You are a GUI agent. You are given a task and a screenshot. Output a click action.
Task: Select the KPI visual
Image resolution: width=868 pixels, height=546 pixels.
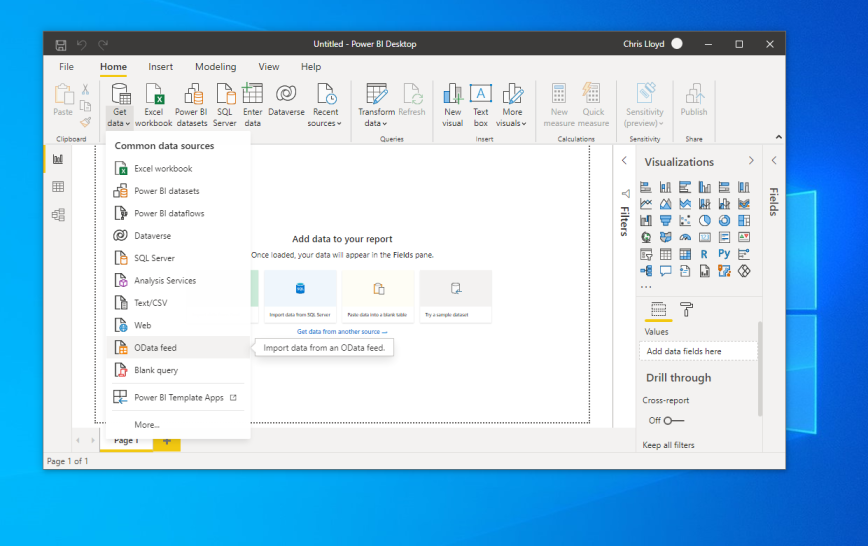(x=744, y=237)
